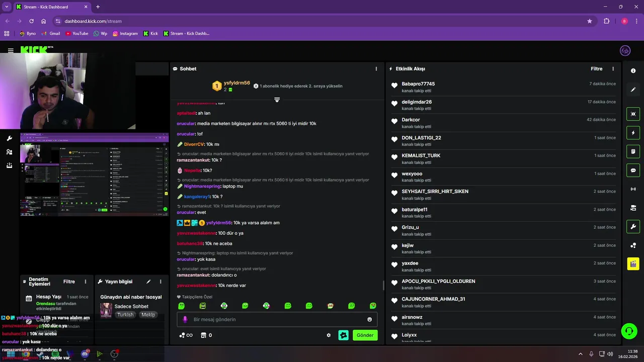Open the emoji picker in message box
The image size is (644, 362).
(x=369, y=319)
